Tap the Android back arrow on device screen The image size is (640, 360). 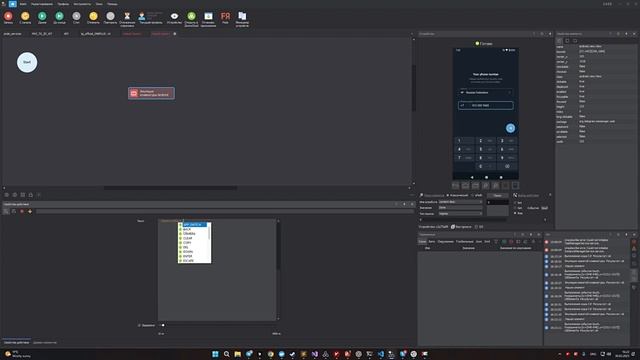point(472,177)
